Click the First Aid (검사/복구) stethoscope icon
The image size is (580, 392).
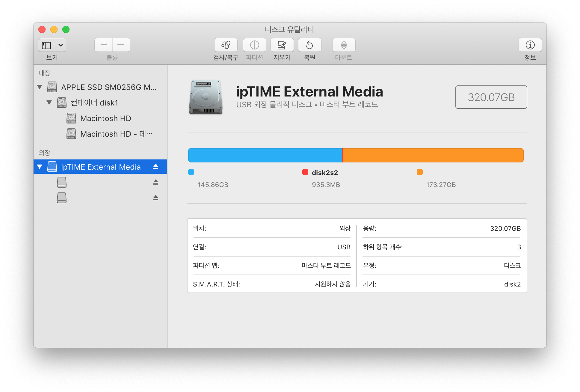226,45
